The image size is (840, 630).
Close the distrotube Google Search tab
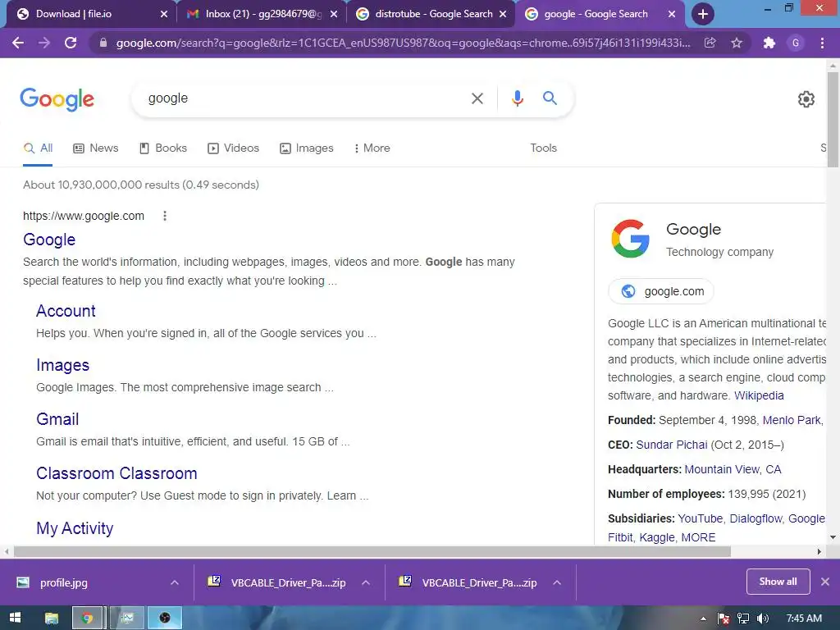tap(503, 15)
